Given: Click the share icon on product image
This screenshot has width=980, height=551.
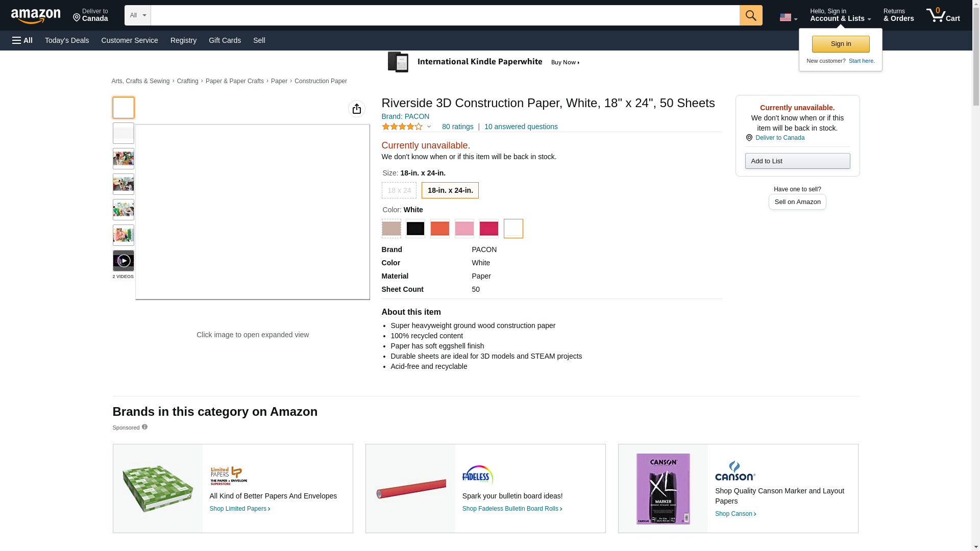Looking at the screenshot, I should coord(356,109).
